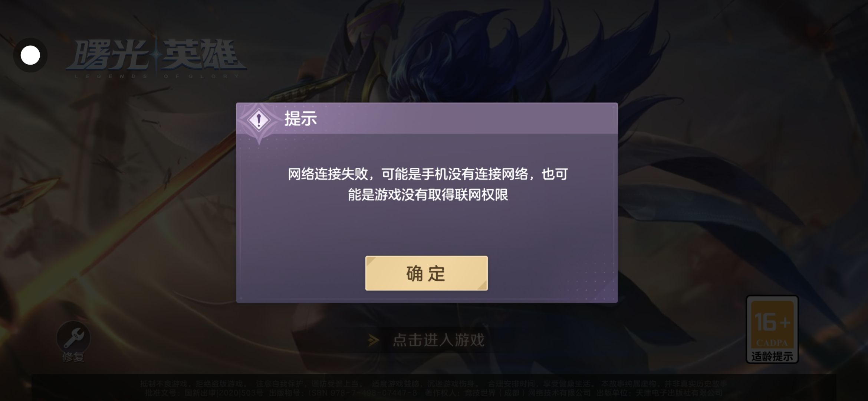Click the 抵制不良游戏 health advisory line
The height and width of the screenshot is (401, 868).
tap(433, 384)
